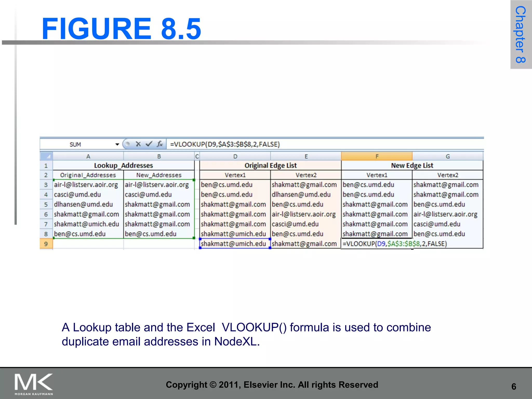Select cell E9 shakmatt@gmail.com
The height and width of the screenshot is (399, 532).
pos(306,244)
